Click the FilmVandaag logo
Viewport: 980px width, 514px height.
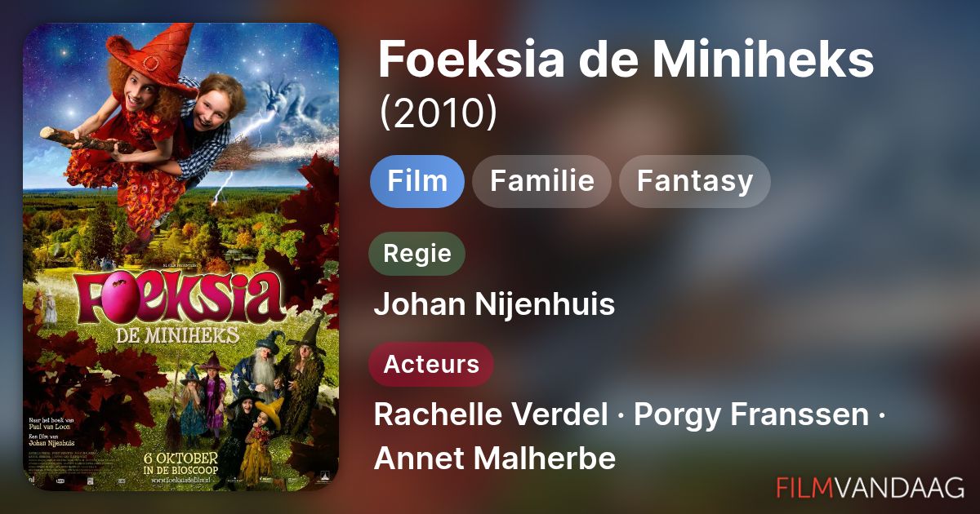tap(870, 487)
